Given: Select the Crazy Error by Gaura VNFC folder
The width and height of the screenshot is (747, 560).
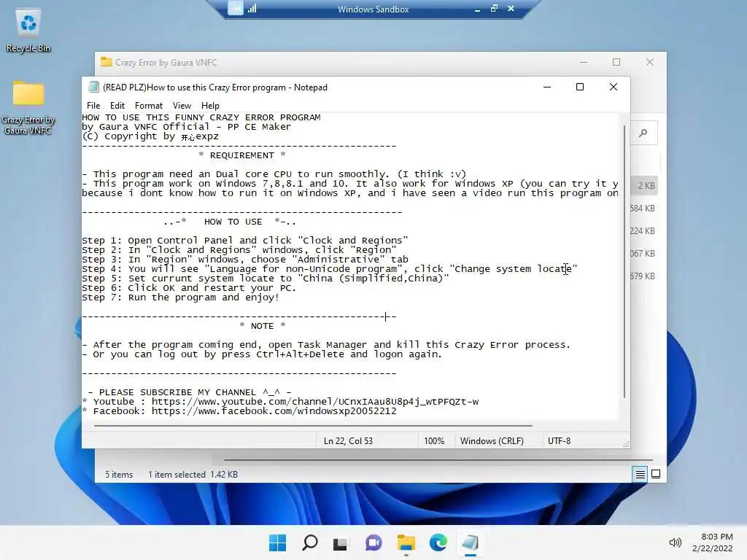Looking at the screenshot, I should click(x=28, y=108).
